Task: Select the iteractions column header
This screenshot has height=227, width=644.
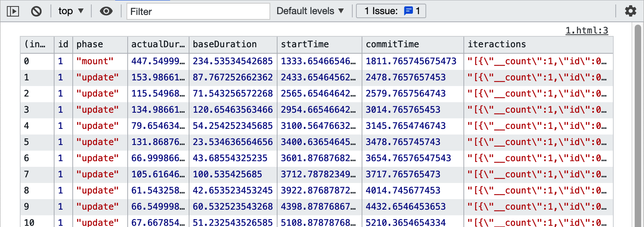Action: (537, 44)
